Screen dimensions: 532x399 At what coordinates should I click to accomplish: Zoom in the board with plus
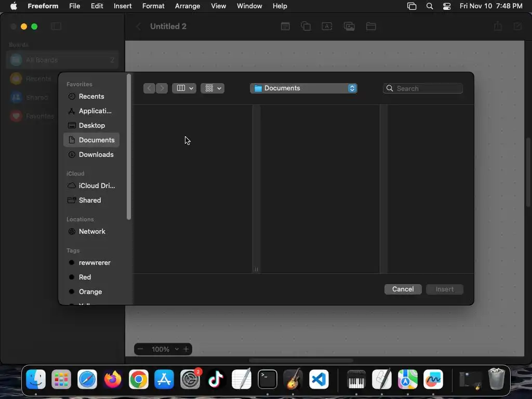(186, 349)
